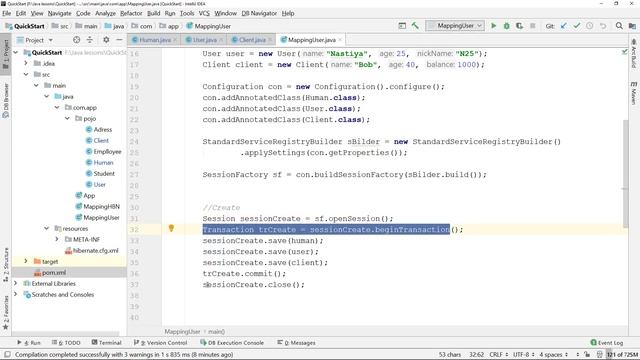Close the MappingUser.java tab
The height and width of the screenshot is (360, 640).
(x=340, y=40)
